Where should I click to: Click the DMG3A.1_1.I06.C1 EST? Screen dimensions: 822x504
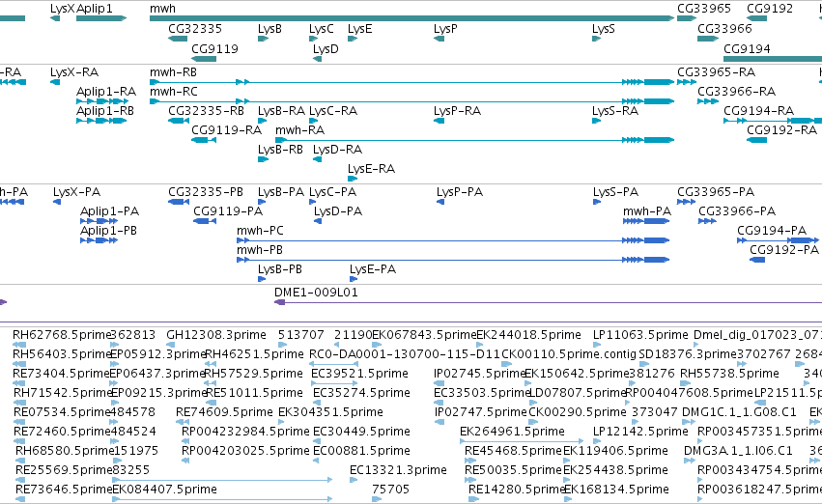[x=690, y=461]
